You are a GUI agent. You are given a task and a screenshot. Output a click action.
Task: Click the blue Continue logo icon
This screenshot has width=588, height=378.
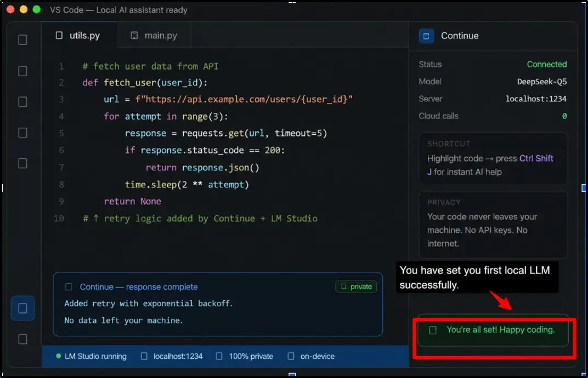click(426, 36)
